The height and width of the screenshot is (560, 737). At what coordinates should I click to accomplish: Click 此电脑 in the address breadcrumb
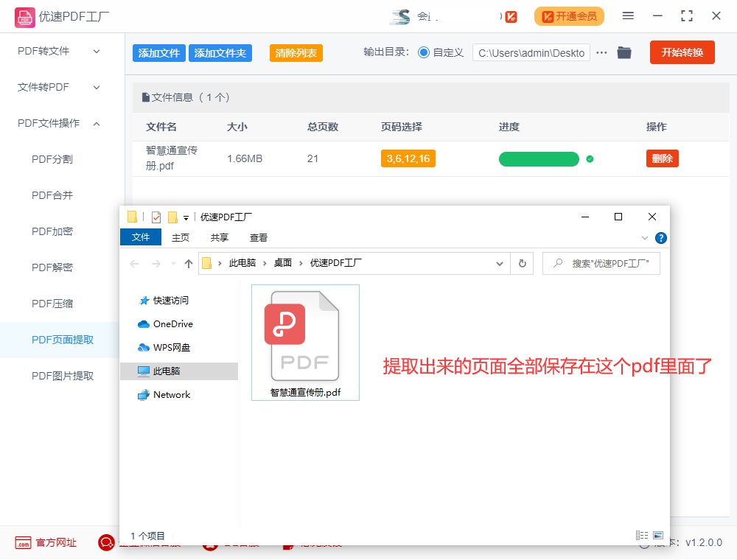(242, 263)
